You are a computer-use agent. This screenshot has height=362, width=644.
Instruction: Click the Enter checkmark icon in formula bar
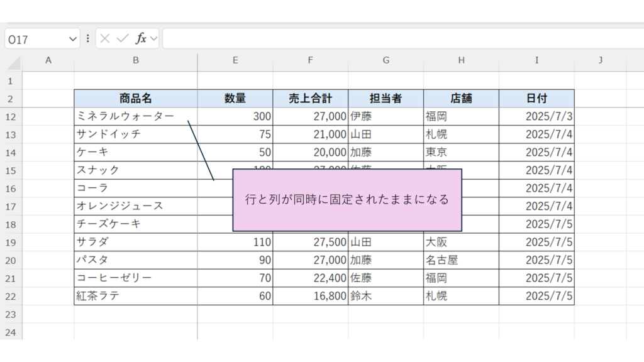click(122, 39)
